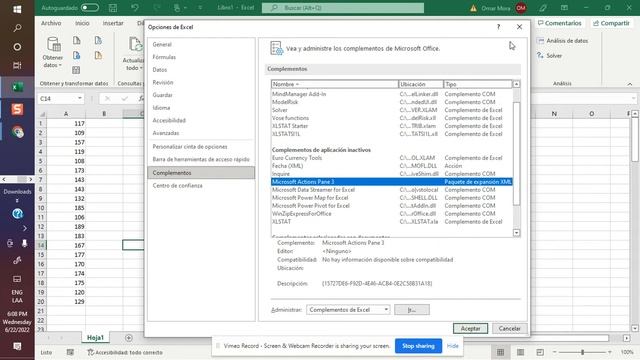Screen dimensions: 640x360
Task: Click the Undo arrow icon
Action: pyautogui.click(x=134, y=8)
